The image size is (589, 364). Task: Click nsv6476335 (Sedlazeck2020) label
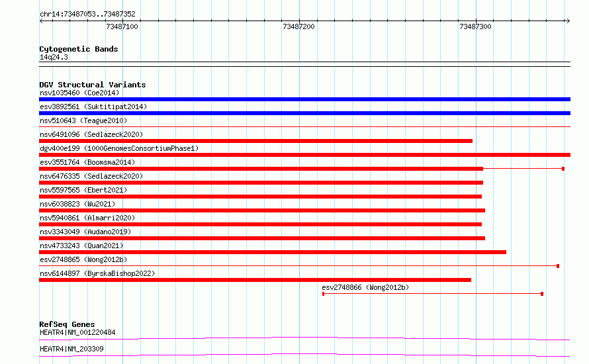point(91,176)
